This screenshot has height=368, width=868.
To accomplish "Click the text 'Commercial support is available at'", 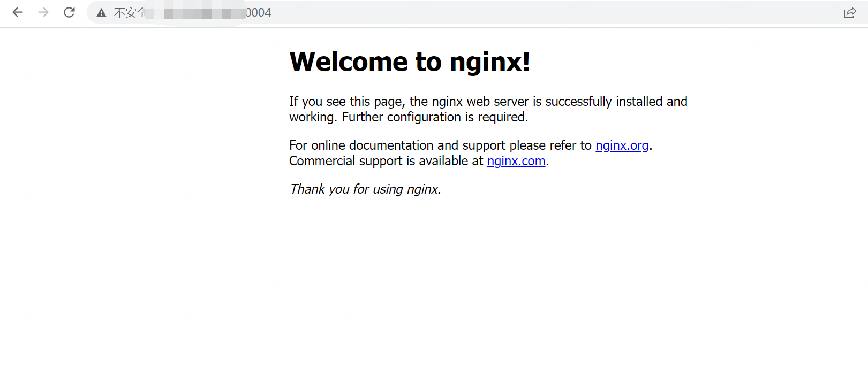I will [386, 161].
